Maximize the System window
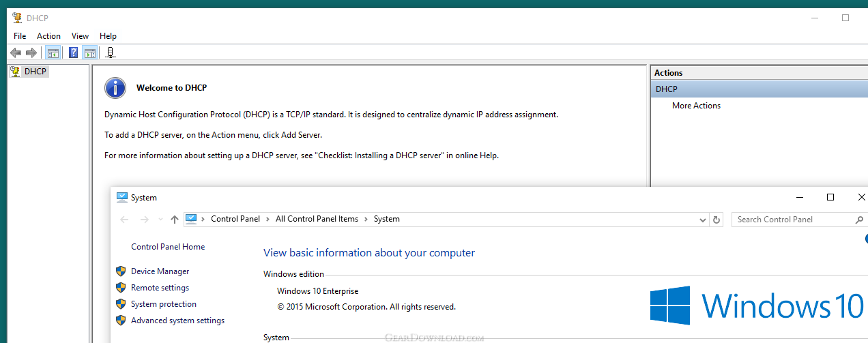This screenshot has width=868, height=343. 830,197
